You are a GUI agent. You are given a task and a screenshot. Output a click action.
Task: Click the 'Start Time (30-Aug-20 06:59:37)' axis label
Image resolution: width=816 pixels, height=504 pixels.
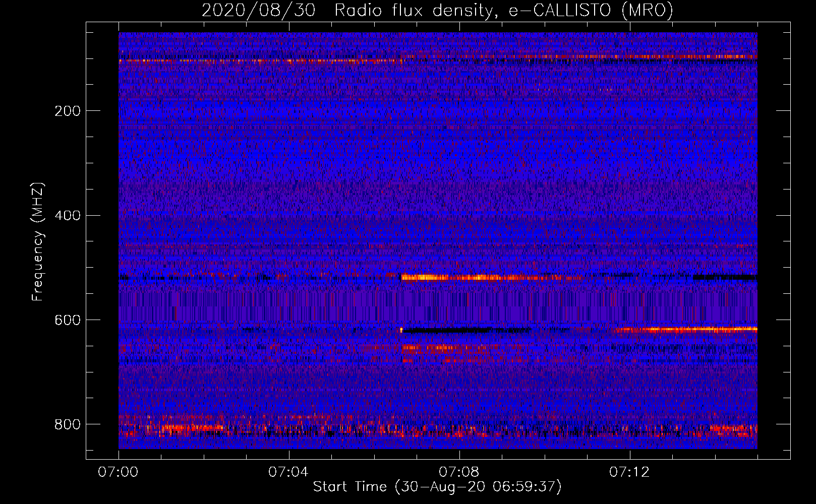tap(437, 487)
